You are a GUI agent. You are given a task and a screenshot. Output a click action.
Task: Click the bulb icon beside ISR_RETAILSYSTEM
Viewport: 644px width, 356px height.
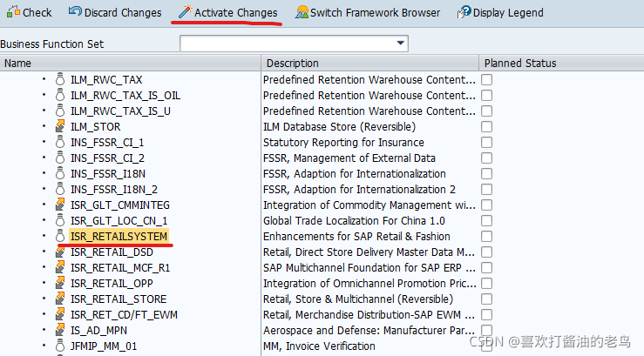click(x=60, y=236)
